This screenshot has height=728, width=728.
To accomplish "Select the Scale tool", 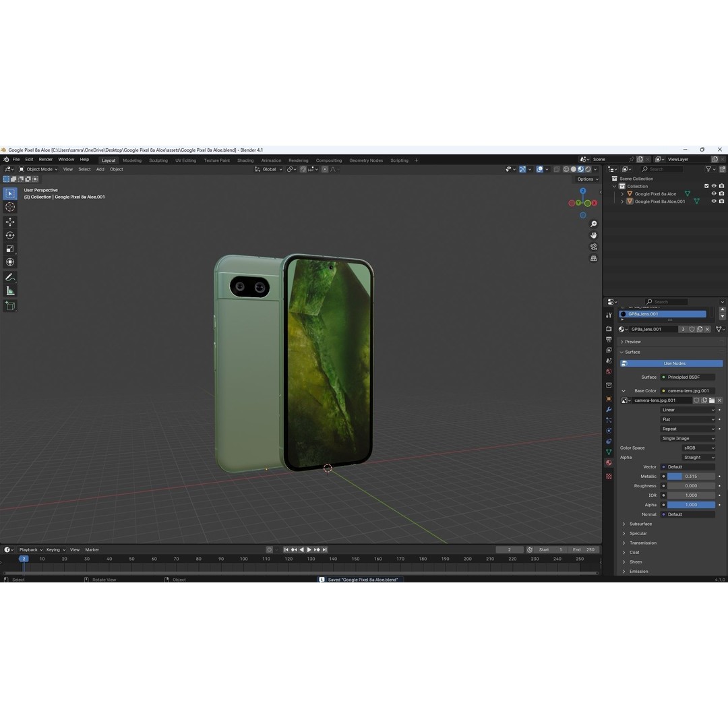I will (x=10, y=249).
